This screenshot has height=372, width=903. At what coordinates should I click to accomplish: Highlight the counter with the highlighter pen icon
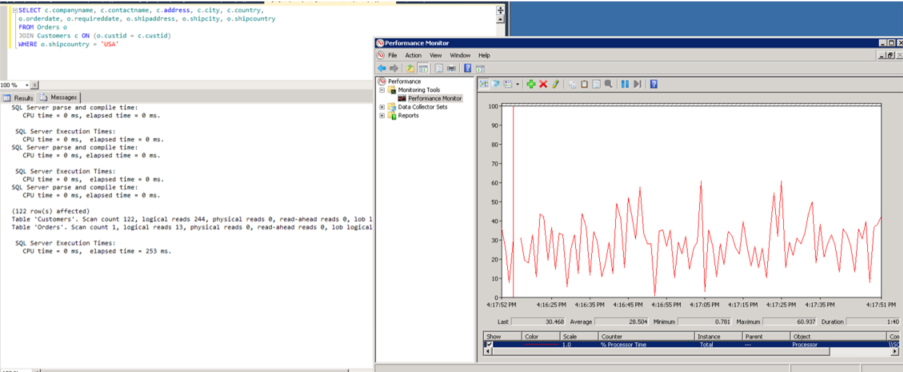coord(555,84)
